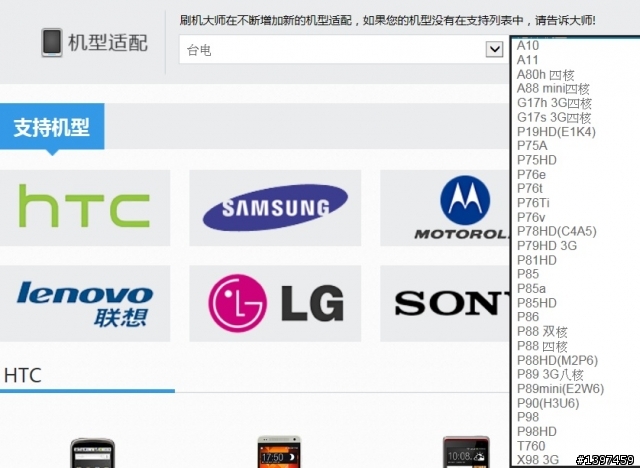Choose P89 3G八核 model
Screen dimensions: 640x468
[x=550, y=375]
